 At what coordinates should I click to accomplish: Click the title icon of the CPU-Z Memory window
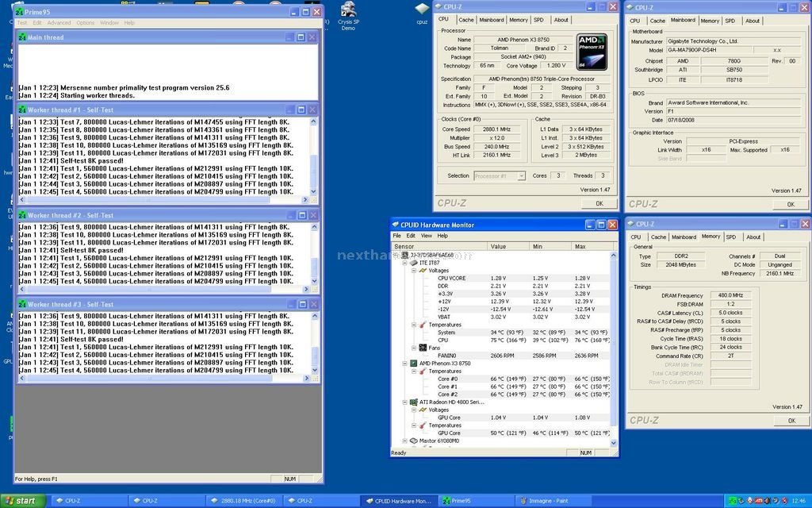(630, 224)
